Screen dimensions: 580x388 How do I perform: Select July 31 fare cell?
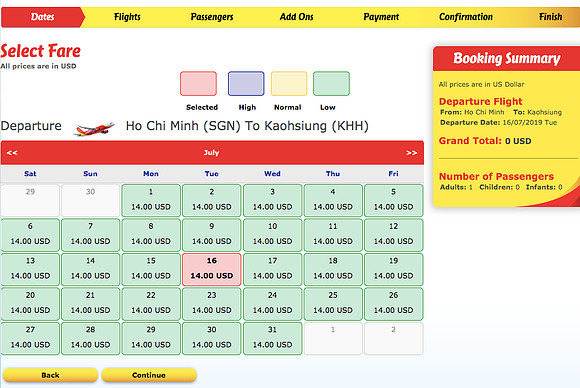(272, 338)
